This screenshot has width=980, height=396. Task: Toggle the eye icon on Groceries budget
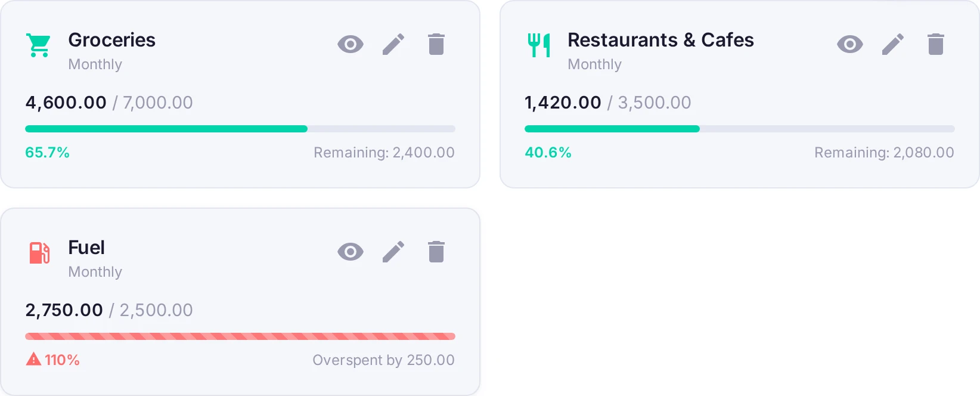tap(351, 44)
